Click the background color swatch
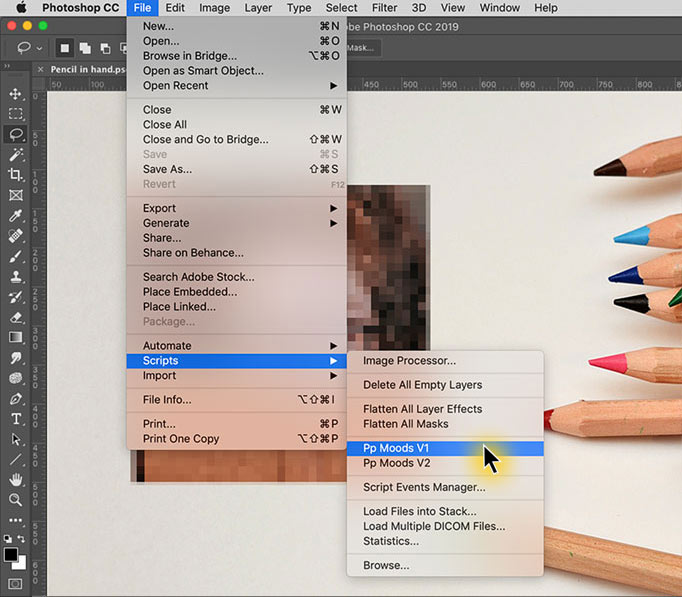The height and width of the screenshot is (597, 682). (21, 564)
